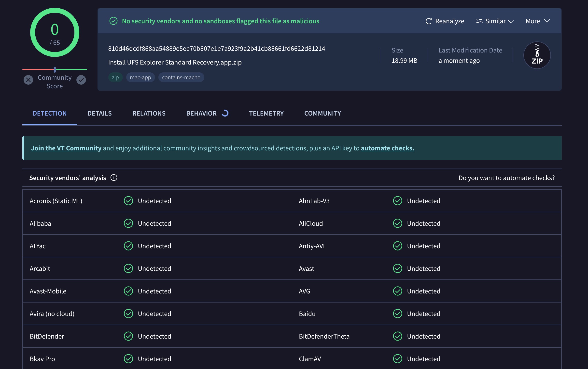Click the Similar search icon
The height and width of the screenshot is (369, 588).
click(479, 21)
